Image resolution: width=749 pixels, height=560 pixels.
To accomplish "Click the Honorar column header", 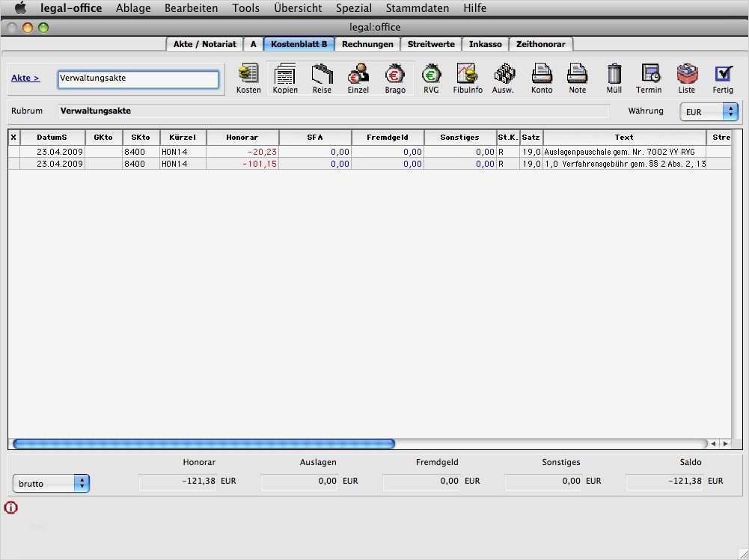I will tap(242, 138).
